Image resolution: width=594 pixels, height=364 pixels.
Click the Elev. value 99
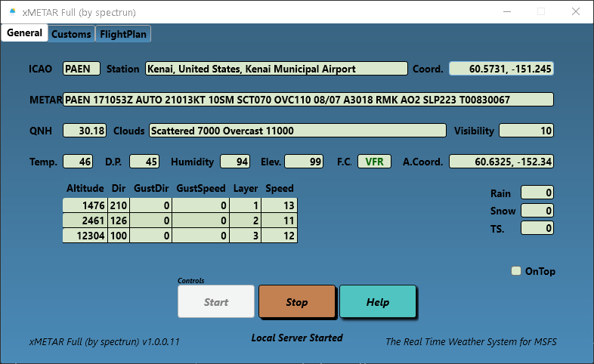tap(304, 162)
